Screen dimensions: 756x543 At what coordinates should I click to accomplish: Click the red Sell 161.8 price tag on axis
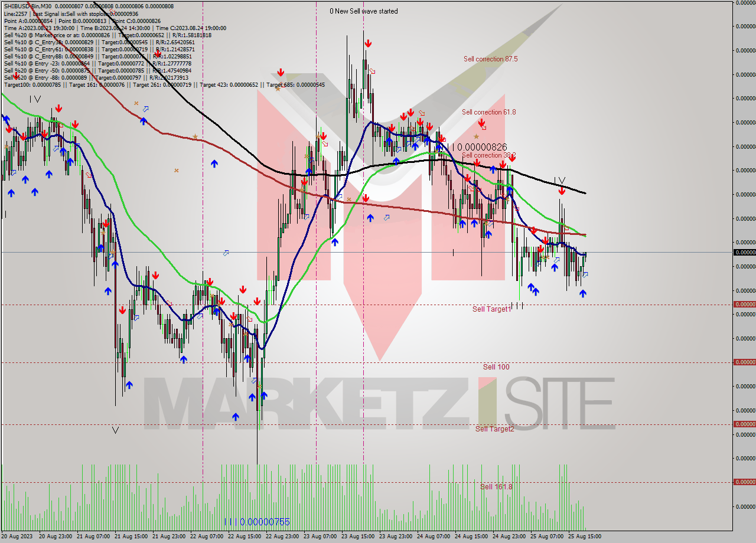click(744, 482)
